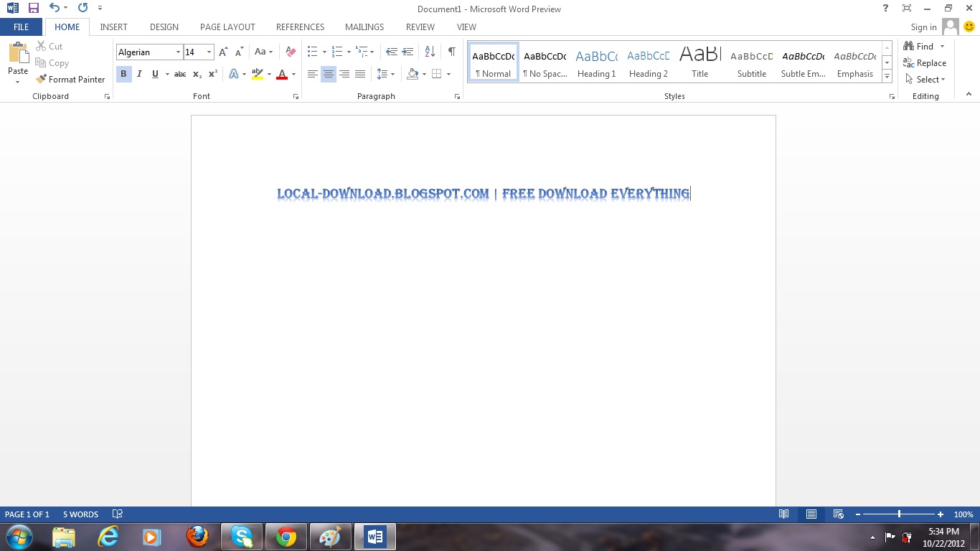This screenshot has height=551, width=980.
Task: Open Google Chrome from the taskbar
Action: tap(286, 537)
